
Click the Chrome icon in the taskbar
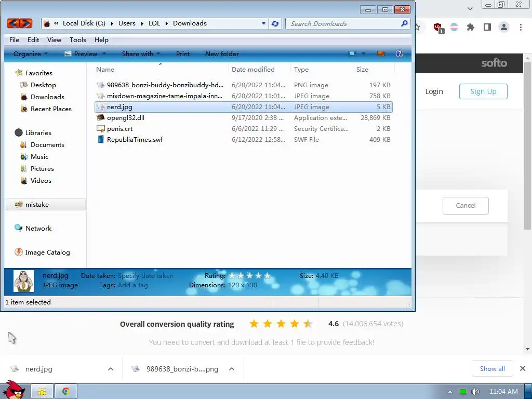[66, 392]
